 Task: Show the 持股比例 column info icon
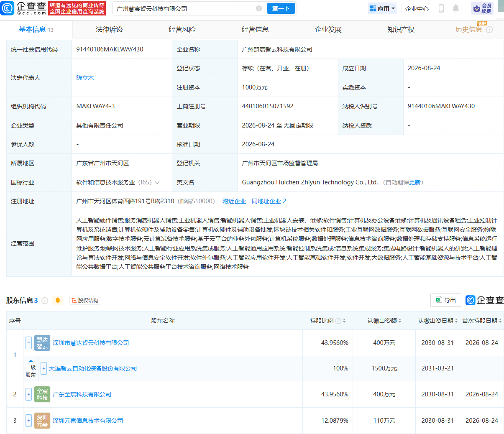click(338, 321)
